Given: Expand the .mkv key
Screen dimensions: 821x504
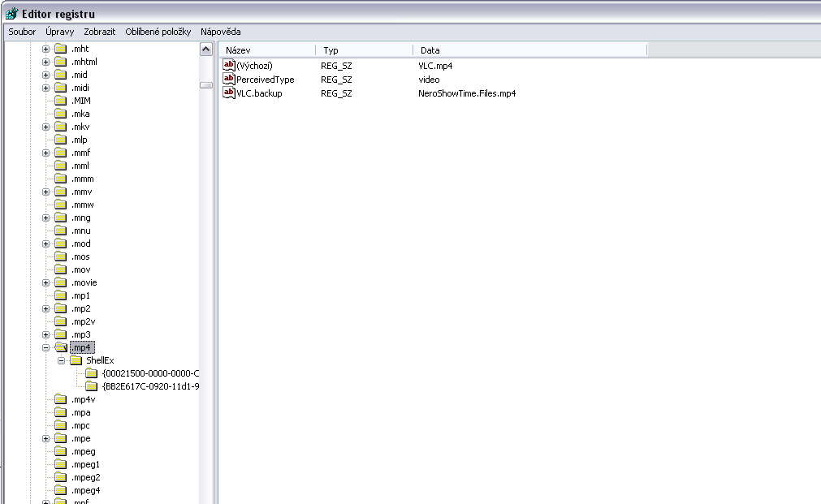Looking at the screenshot, I should coord(46,127).
